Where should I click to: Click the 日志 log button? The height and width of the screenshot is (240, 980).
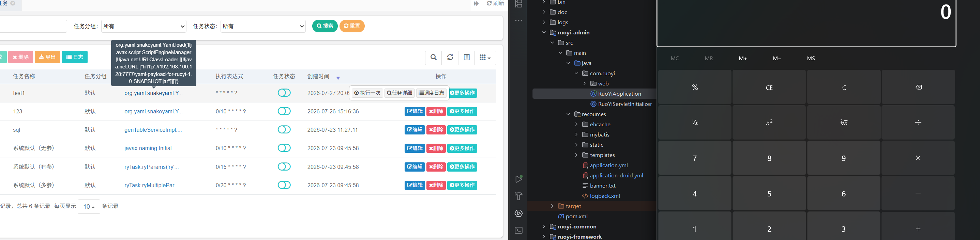pos(75,57)
